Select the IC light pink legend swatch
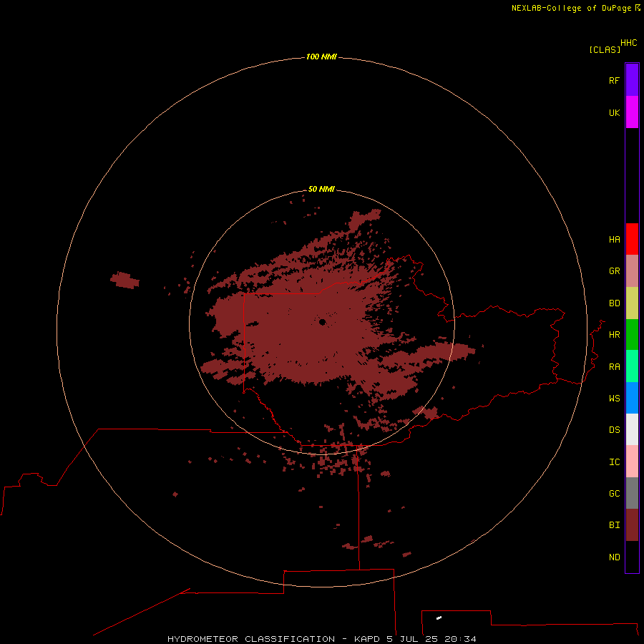The width and height of the screenshot is (644, 644). [632, 462]
